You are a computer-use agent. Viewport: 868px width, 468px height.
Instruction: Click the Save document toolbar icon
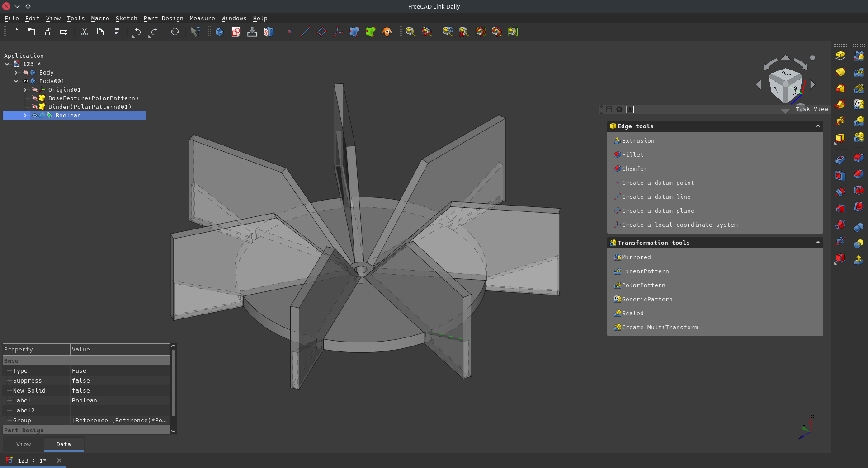(47, 32)
